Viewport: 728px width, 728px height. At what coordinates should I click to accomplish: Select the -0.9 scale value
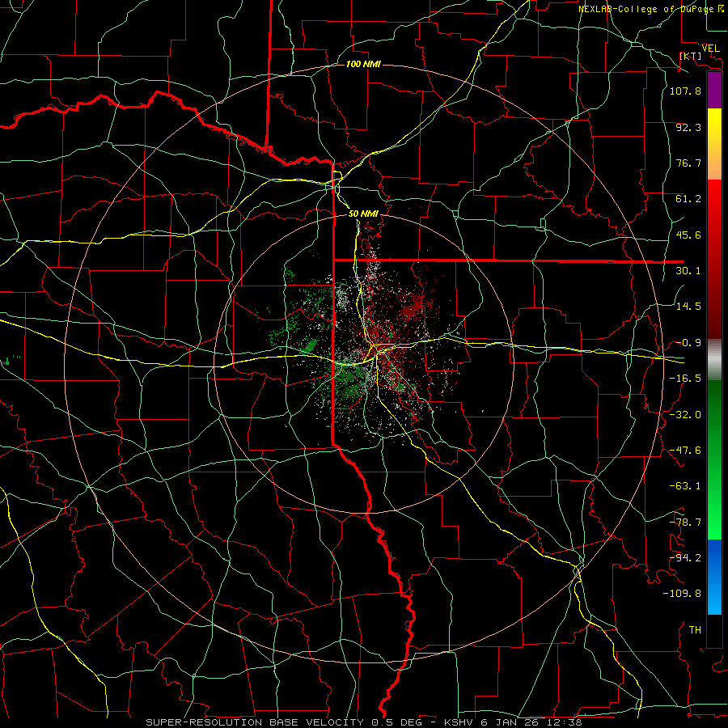coord(688,343)
